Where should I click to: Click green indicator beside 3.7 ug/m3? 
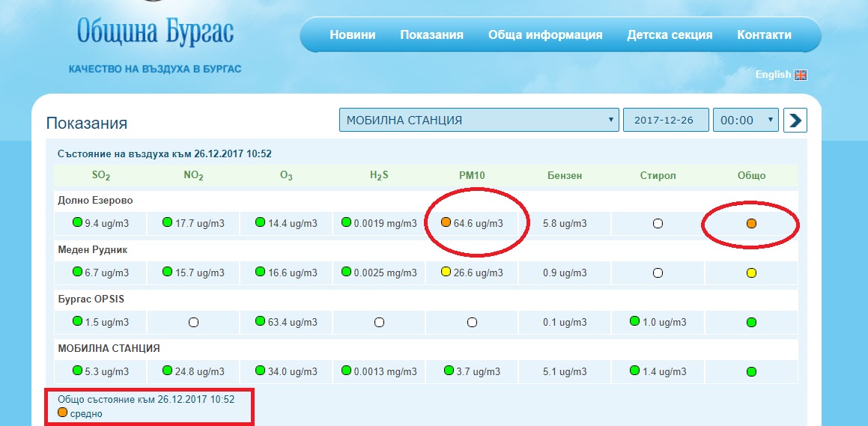(x=449, y=370)
